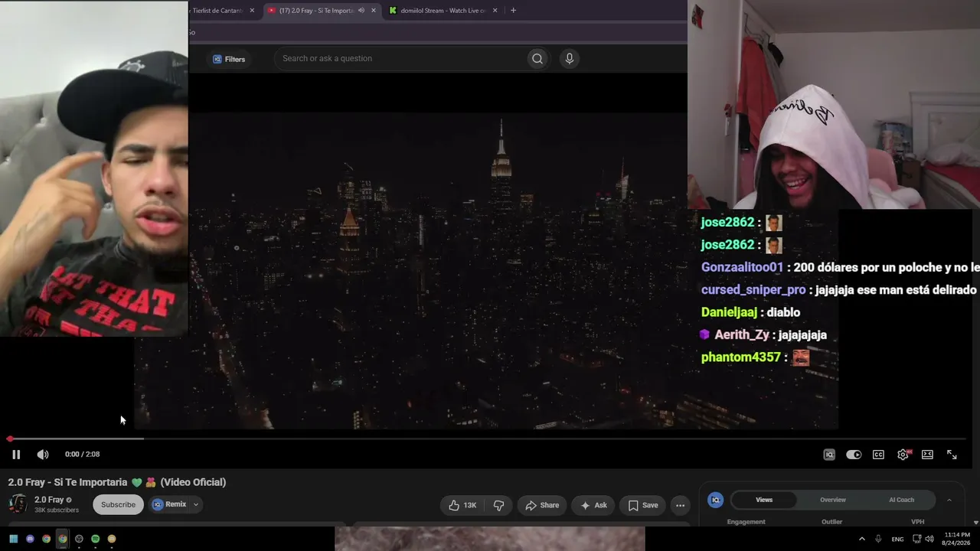Image resolution: width=980 pixels, height=551 pixels.
Task: Open the video settings gear
Action: click(x=903, y=455)
